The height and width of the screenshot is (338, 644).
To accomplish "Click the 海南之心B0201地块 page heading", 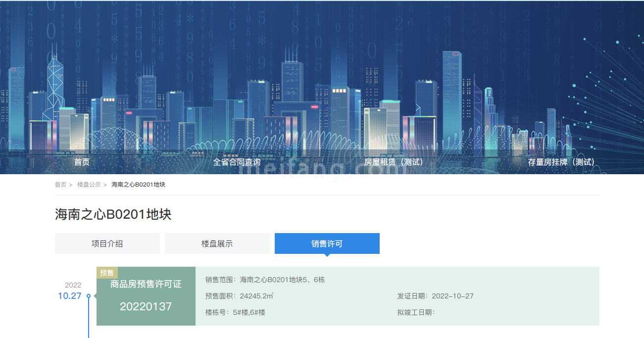I will tap(113, 214).
